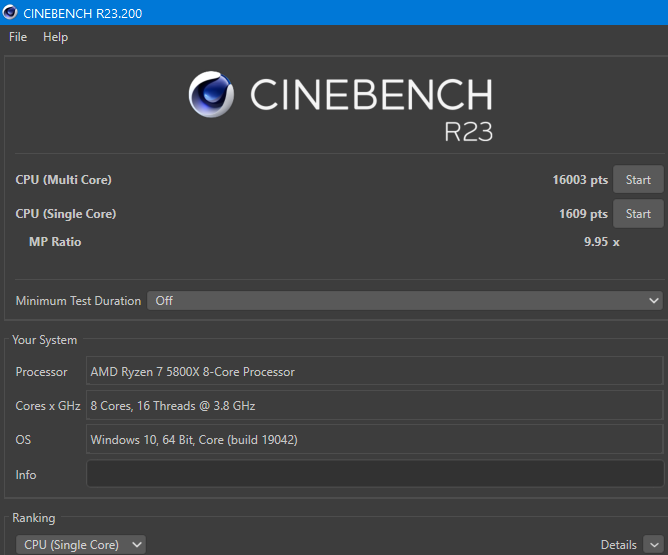Click the Minimum Test Duration label
668x555 pixels.
78,301
